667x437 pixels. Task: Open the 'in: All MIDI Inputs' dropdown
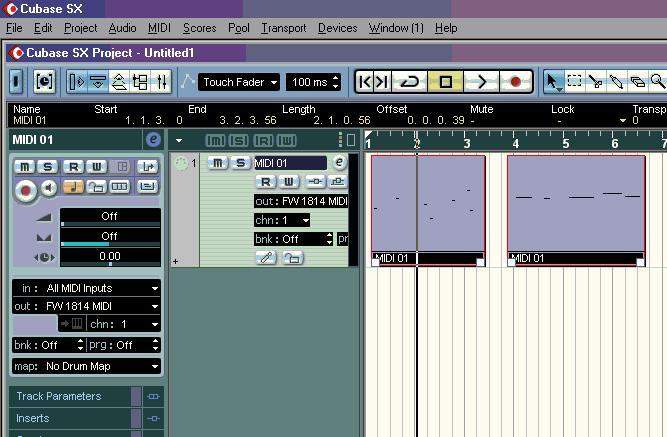(86, 288)
